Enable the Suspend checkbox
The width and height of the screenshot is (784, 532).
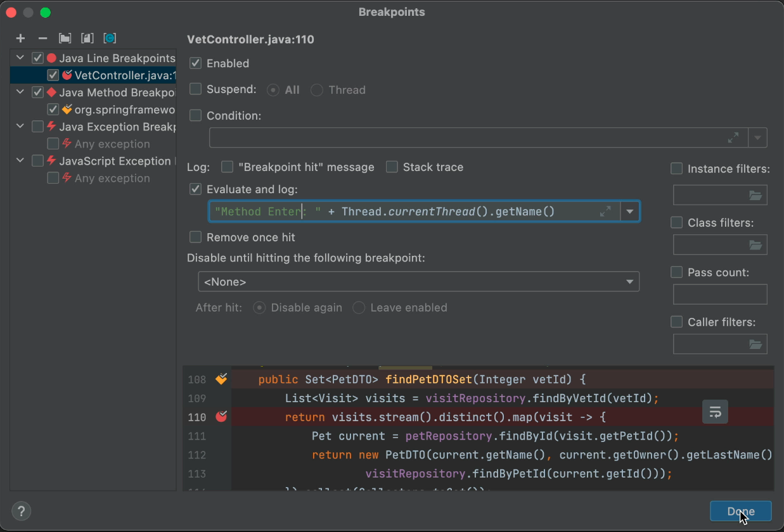tap(196, 89)
